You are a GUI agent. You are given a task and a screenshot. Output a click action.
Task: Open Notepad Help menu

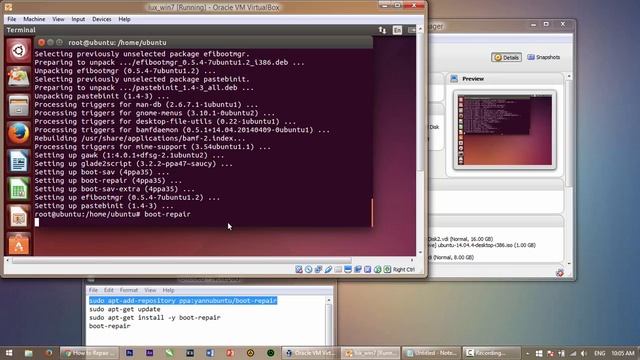(x=168, y=290)
